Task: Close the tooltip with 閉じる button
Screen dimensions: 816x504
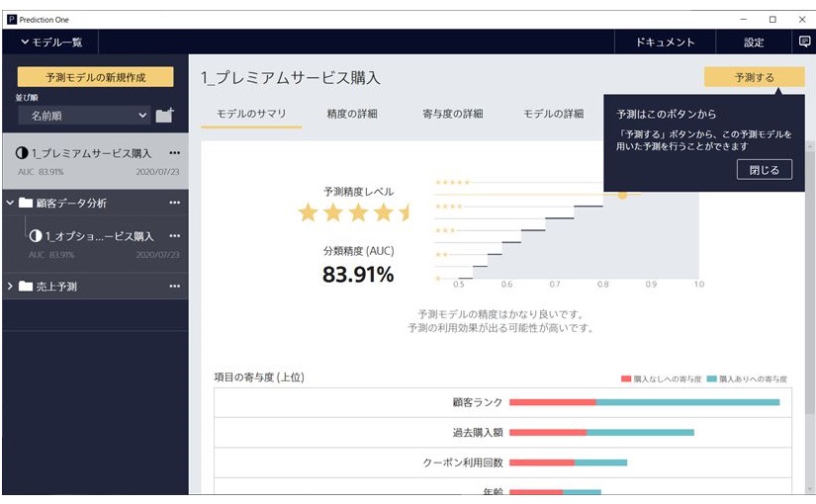Action: click(x=764, y=170)
